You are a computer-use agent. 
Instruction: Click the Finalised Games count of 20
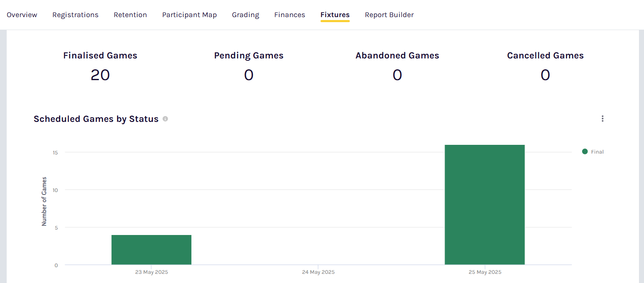pos(100,75)
